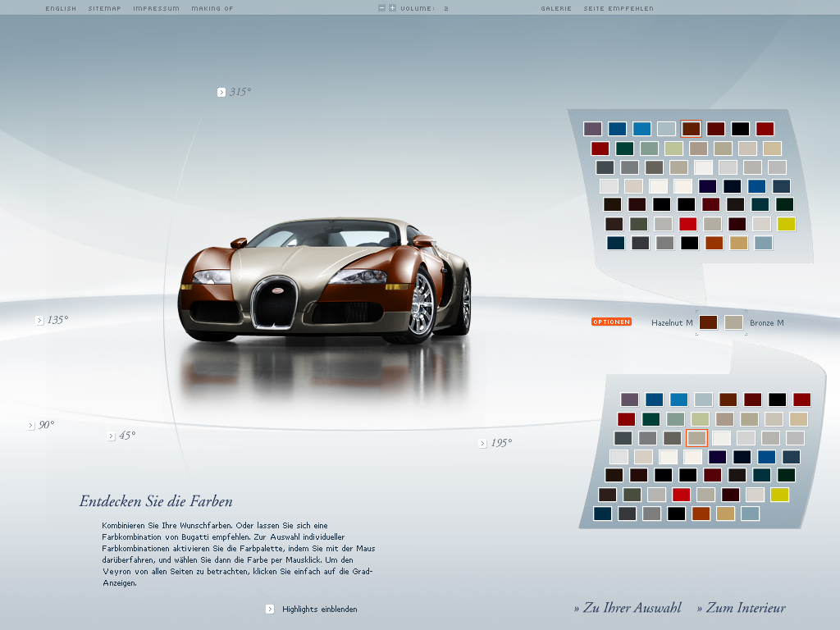This screenshot has width=840, height=630.
Task: View the Veyron at 195° angle
Action: [x=483, y=443]
